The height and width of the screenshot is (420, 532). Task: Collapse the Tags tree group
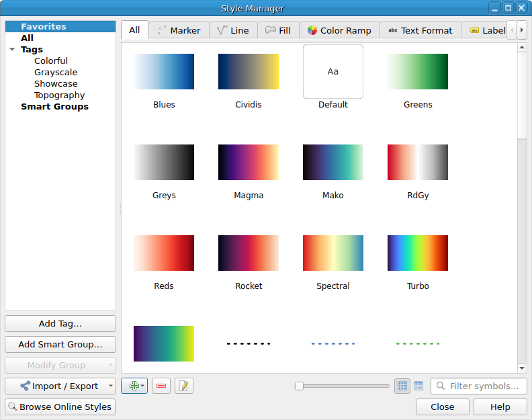(12, 50)
